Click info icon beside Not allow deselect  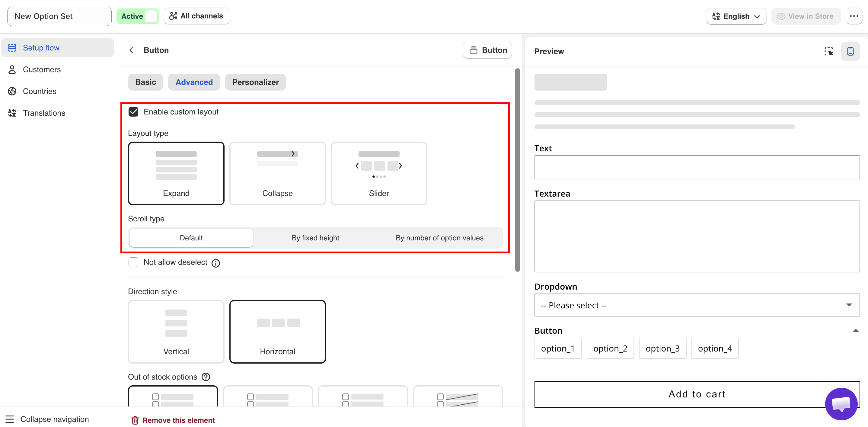(216, 263)
